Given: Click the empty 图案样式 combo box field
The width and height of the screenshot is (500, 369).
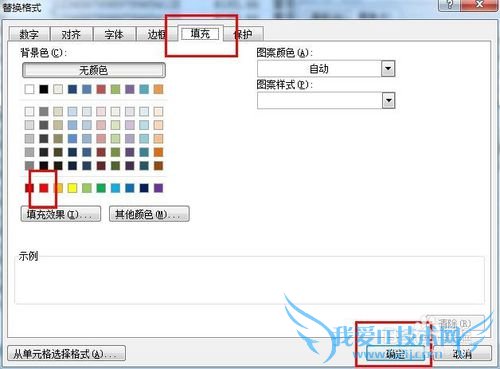Looking at the screenshot, I should (x=326, y=100).
